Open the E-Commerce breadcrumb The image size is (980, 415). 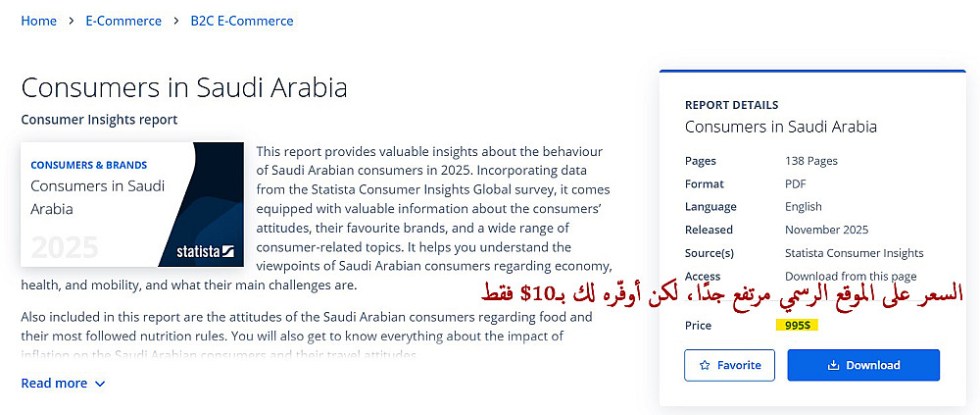pos(123,21)
